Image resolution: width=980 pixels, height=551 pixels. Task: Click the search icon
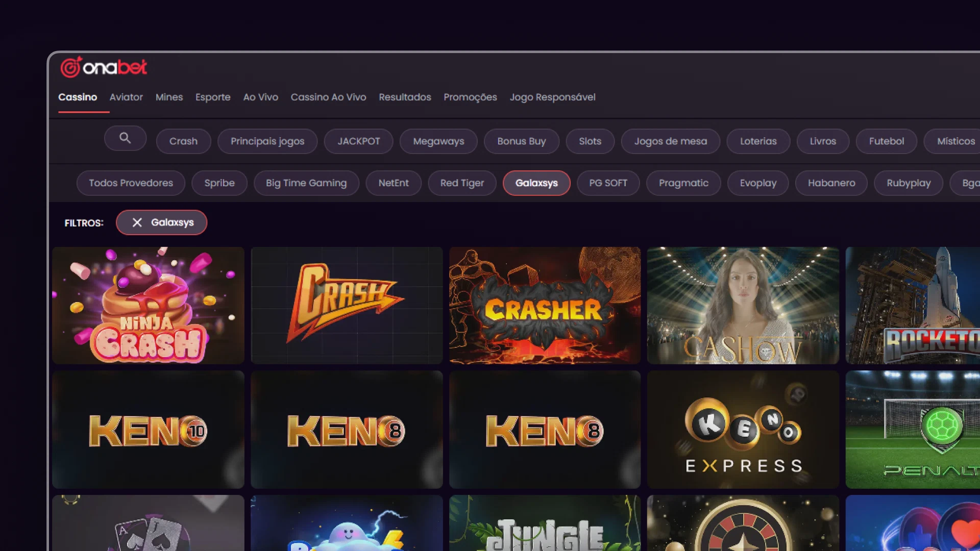pos(125,138)
